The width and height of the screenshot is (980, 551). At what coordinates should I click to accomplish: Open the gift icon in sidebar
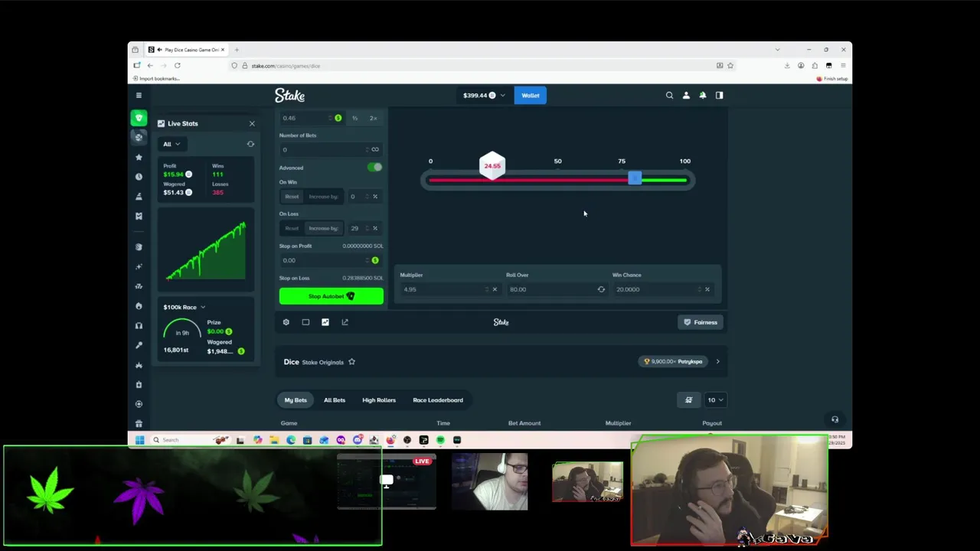(x=139, y=423)
